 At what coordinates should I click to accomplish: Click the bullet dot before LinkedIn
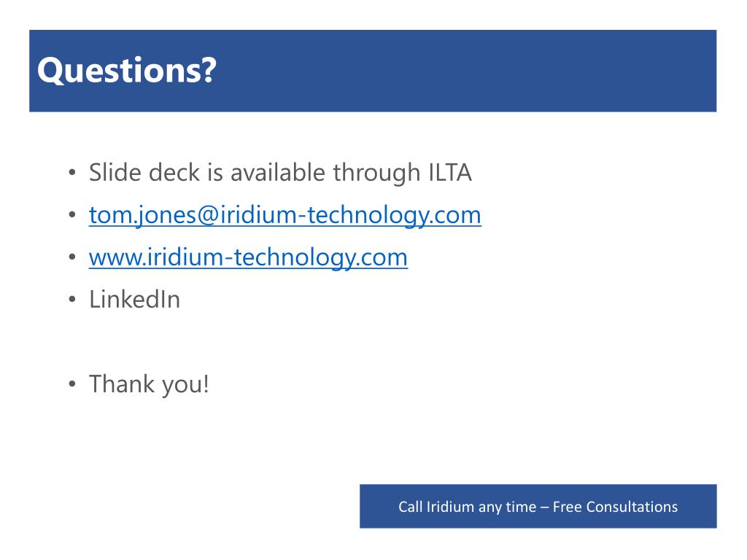72,300
